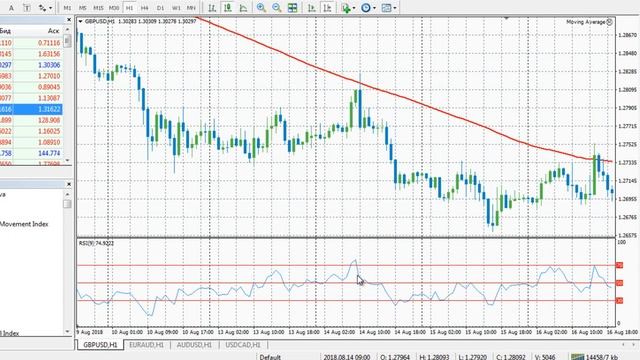Sort by the Ask column header

pyautogui.click(x=53, y=31)
